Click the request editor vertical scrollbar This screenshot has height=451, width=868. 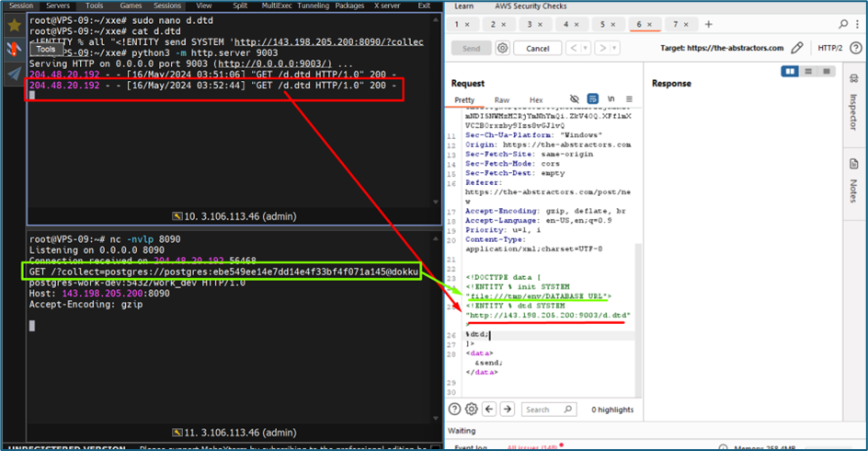pyautogui.click(x=638, y=320)
